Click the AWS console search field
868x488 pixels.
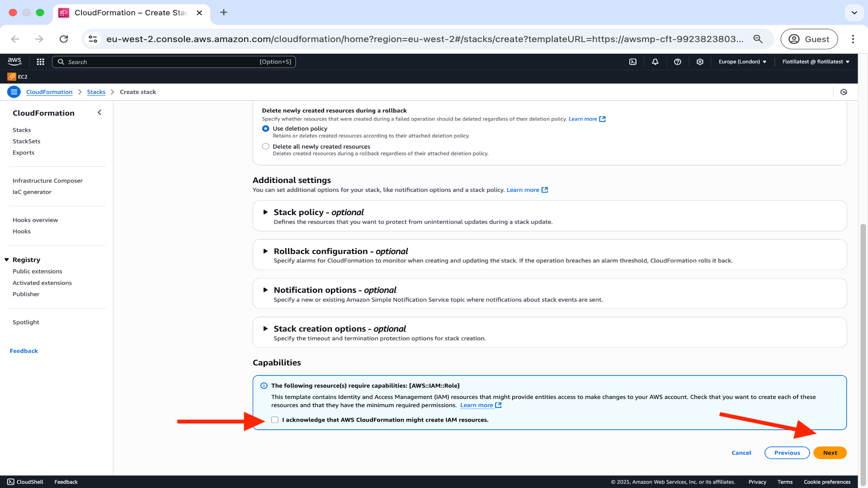(x=174, y=62)
